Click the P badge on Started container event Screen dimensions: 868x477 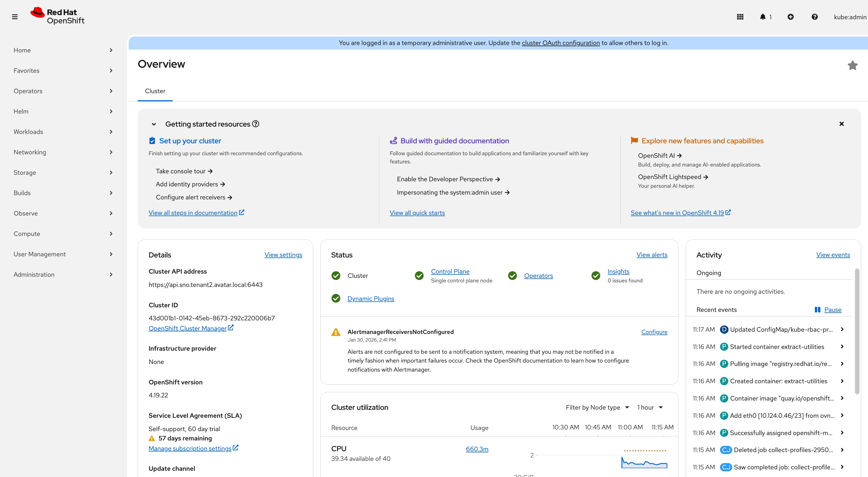click(724, 347)
